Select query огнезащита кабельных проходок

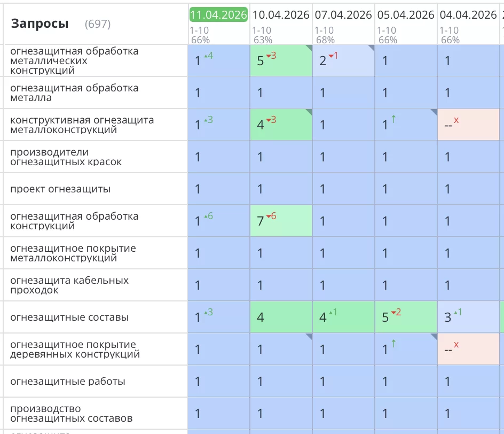point(69,285)
